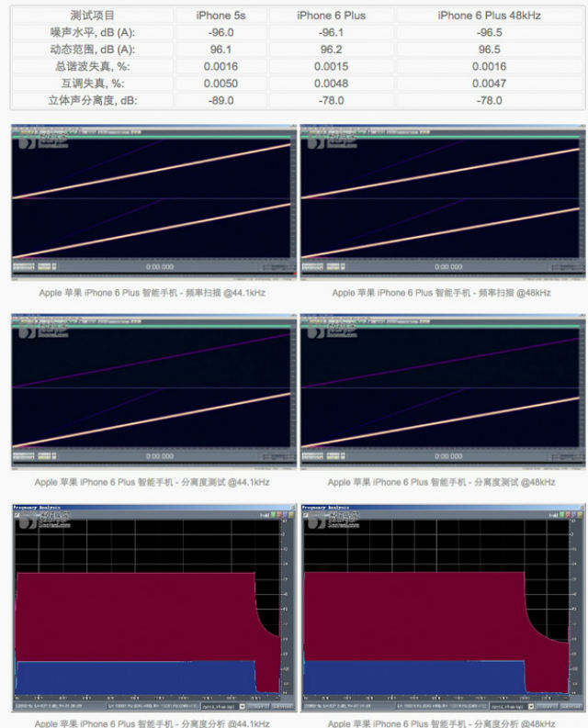Click the 动态范围, dB (A) row label
The height and width of the screenshot is (728, 588).
pyautogui.click(x=92, y=50)
